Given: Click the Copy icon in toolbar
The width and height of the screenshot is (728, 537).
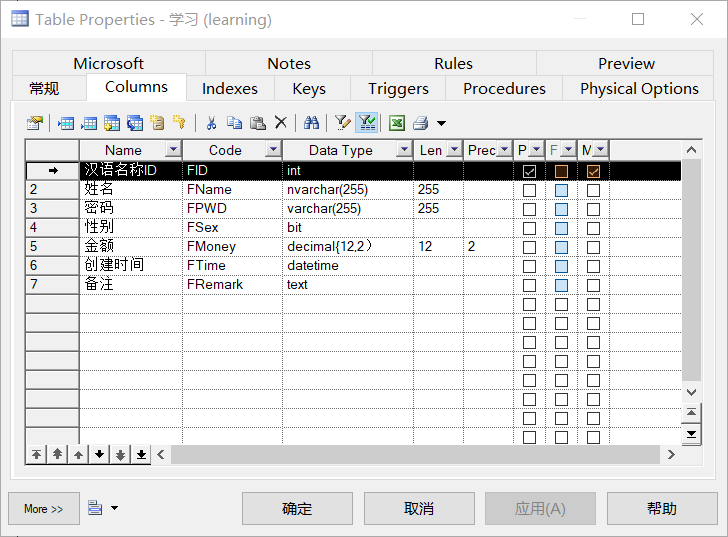Looking at the screenshot, I should (234, 123).
